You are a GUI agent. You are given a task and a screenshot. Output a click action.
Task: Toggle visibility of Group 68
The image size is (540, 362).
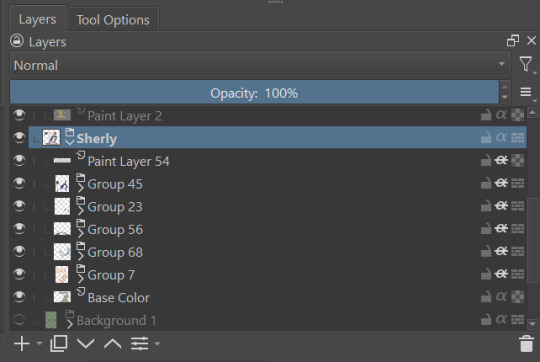point(19,251)
